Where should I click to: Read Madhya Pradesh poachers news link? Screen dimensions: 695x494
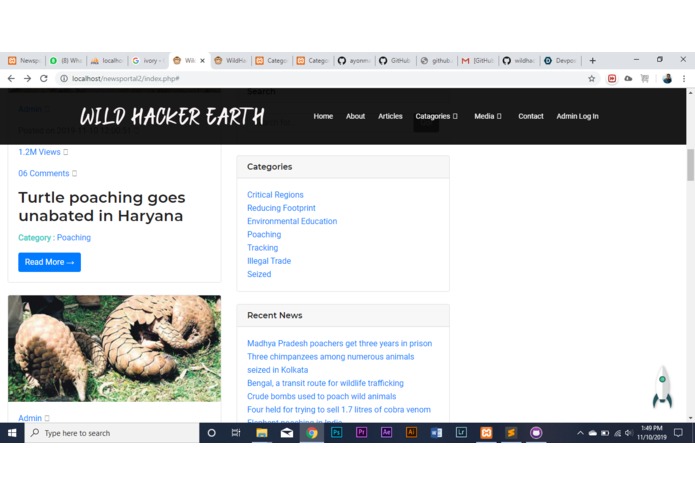339,343
